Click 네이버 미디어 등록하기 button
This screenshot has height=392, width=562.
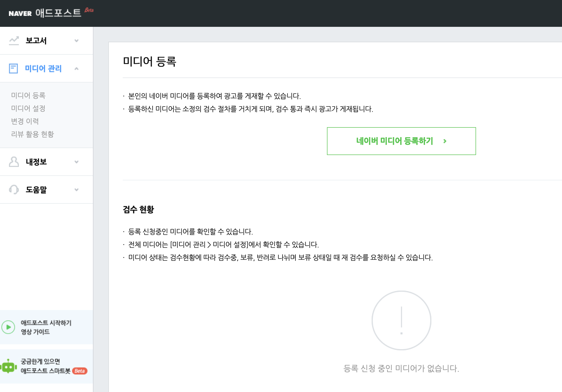pos(401,141)
